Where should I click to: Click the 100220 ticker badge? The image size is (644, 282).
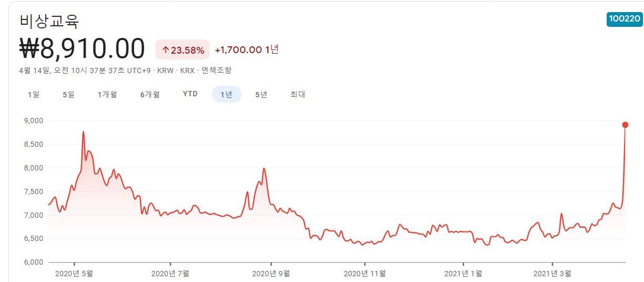625,19
